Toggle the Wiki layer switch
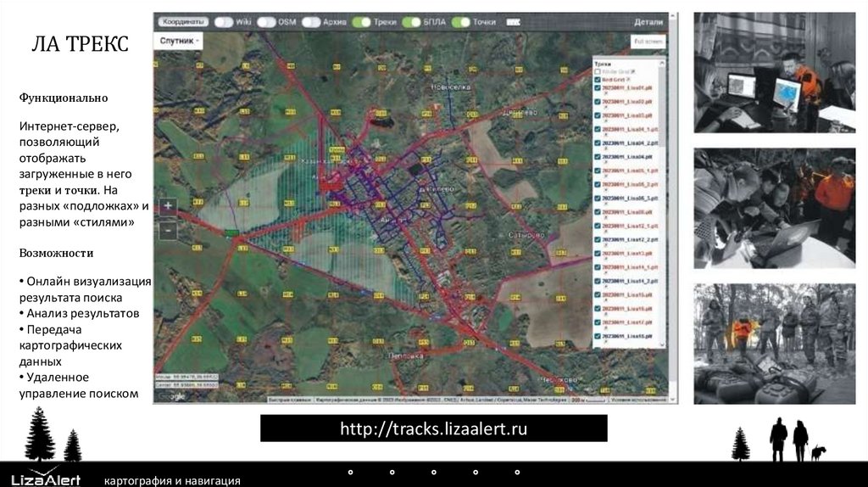The height and width of the screenshot is (487, 868). [224, 22]
